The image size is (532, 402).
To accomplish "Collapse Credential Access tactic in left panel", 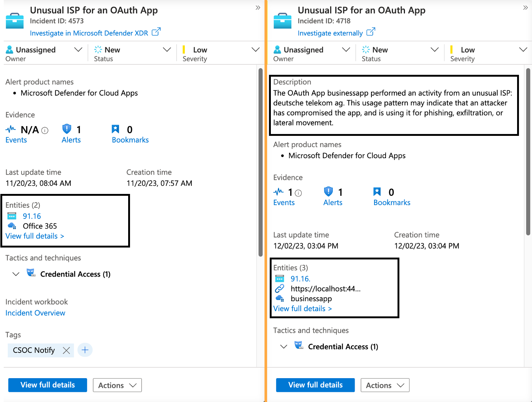I will pos(16,274).
